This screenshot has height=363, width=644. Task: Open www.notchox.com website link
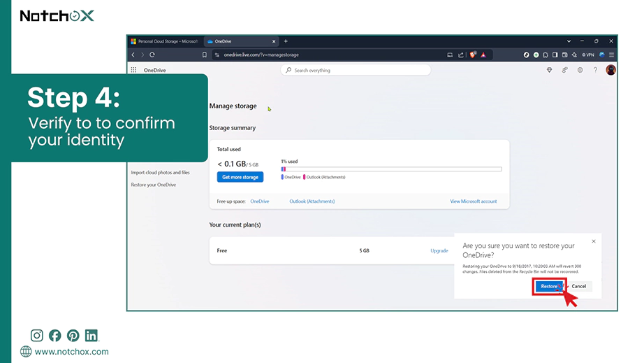pyautogui.click(x=71, y=352)
